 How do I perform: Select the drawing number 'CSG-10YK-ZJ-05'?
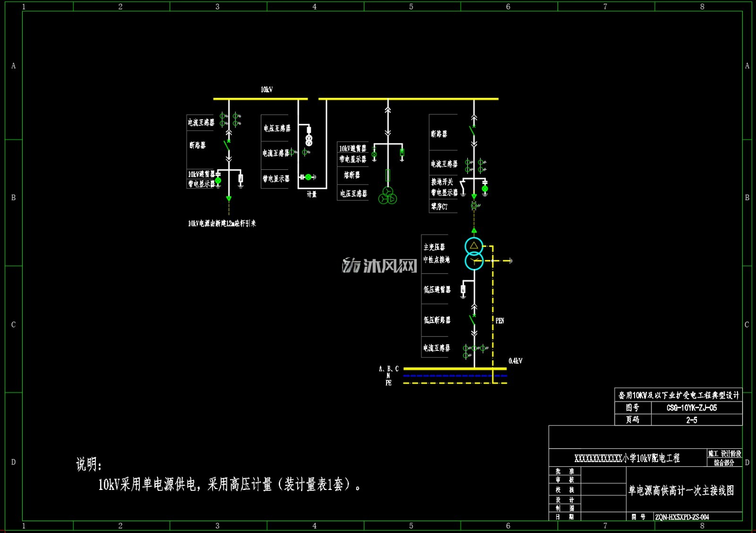click(692, 408)
